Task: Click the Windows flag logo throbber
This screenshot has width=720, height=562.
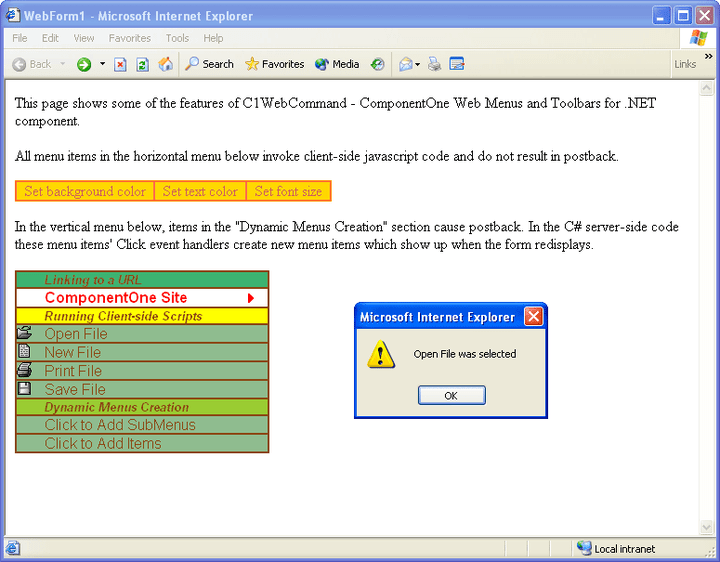Action: (698, 38)
